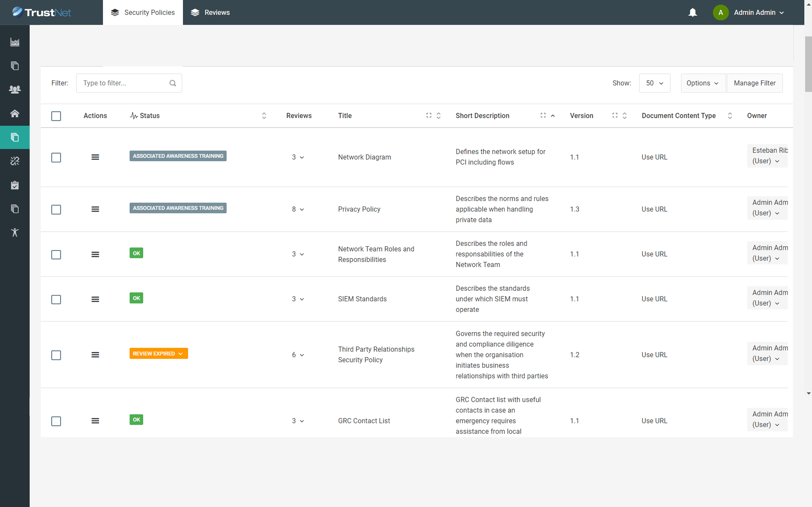Click the accessibility person sidebar icon
Viewport: 812px width, 507px height.
click(x=15, y=232)
